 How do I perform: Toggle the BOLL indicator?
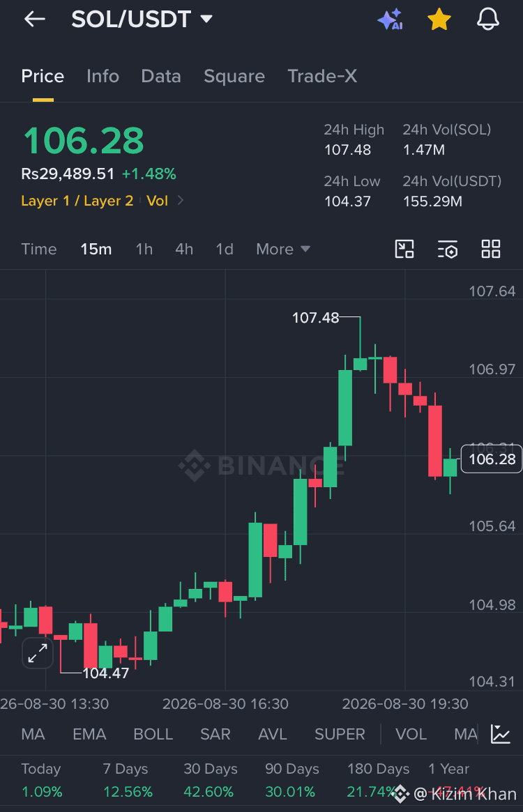pyautogui.click(x=153, y=734)
